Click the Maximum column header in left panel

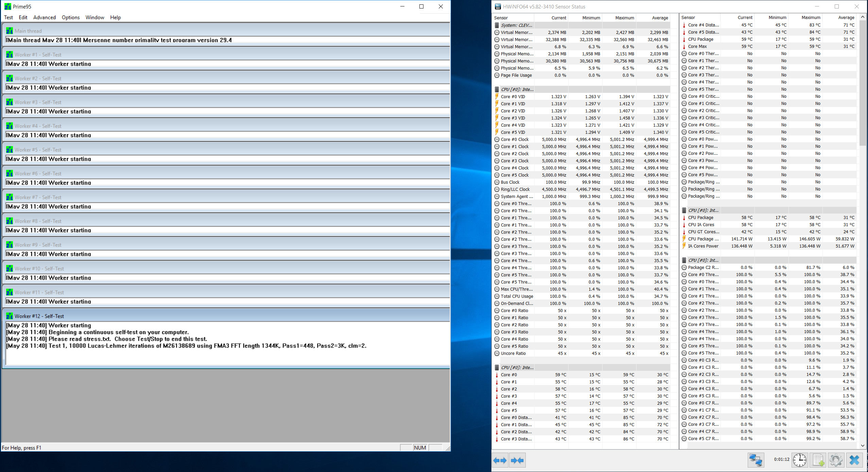tap(624, 18)
